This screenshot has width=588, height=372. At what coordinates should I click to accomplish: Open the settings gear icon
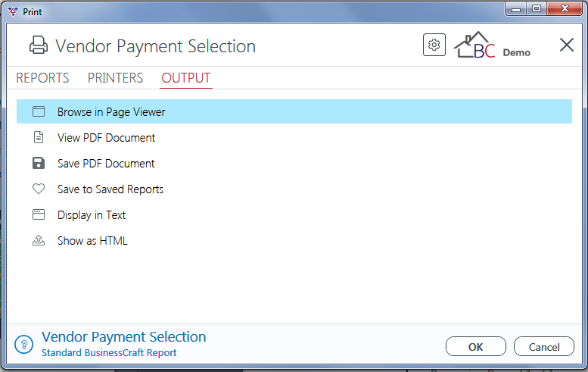pyautogui.click(x=434, y=45)
